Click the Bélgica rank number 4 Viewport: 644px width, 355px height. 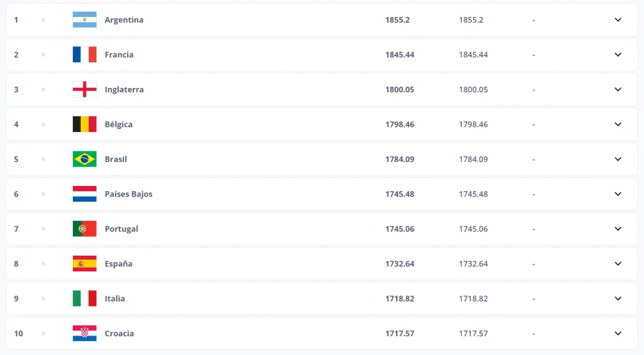[16, 124]
